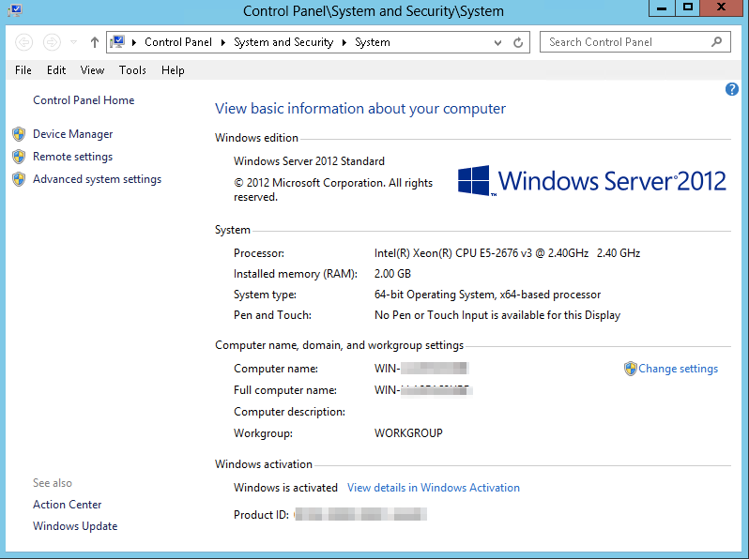Viewport: 749px width, 560px height.
Task: Click the 'WORKGROUP' value
Action: [408, 433]
